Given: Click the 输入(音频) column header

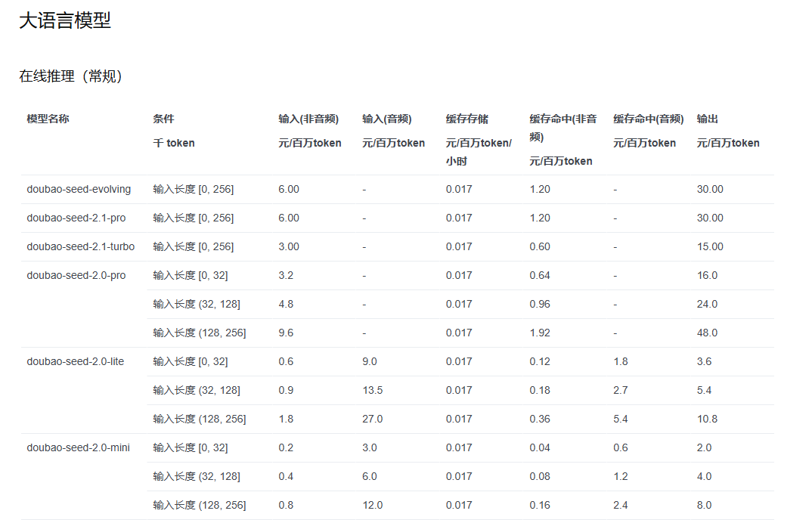Looking at the screenshot, I should (387, 119).
